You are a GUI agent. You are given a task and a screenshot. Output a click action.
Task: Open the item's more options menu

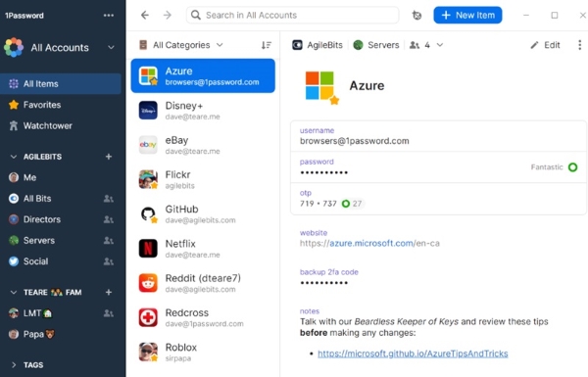click(x=580, y=45)
